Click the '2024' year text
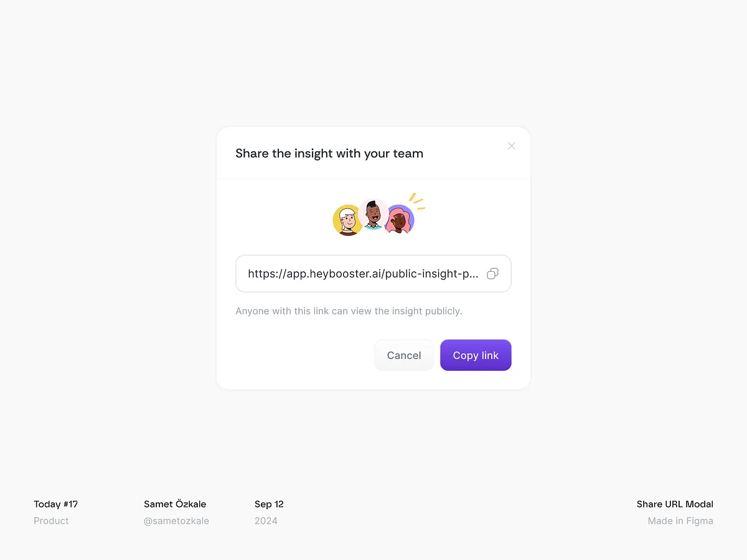This screenshot has width=747, height=560. pyautogui.click(x=266, y=521)
